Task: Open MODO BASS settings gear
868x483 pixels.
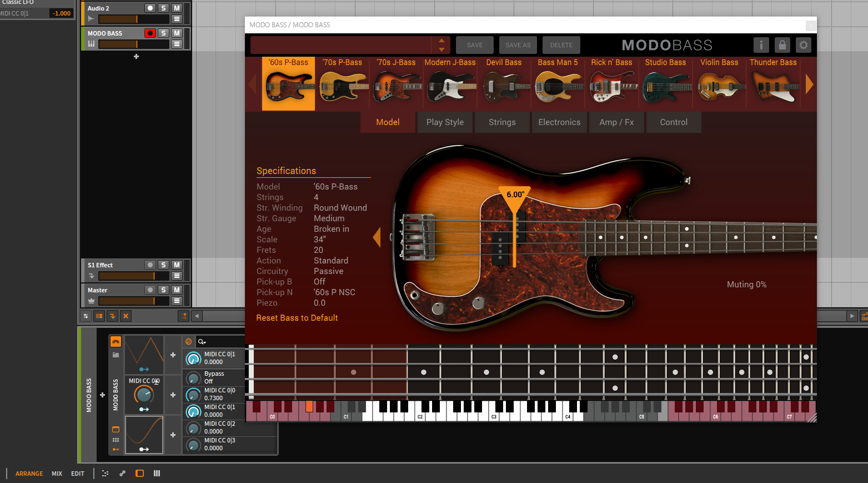Action: point(804,45)
